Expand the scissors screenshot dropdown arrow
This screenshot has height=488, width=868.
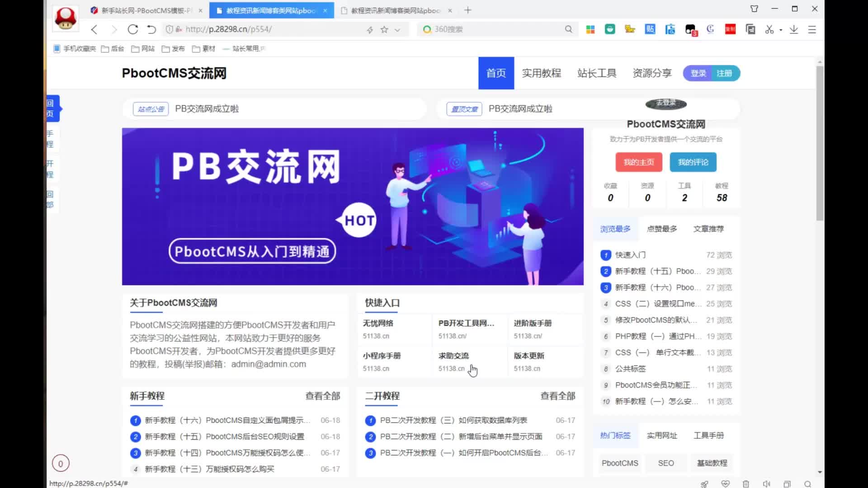pos(781,30)
